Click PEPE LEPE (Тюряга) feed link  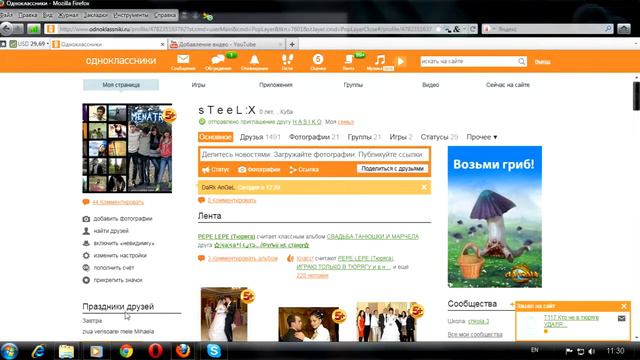[x=226, y=236]
